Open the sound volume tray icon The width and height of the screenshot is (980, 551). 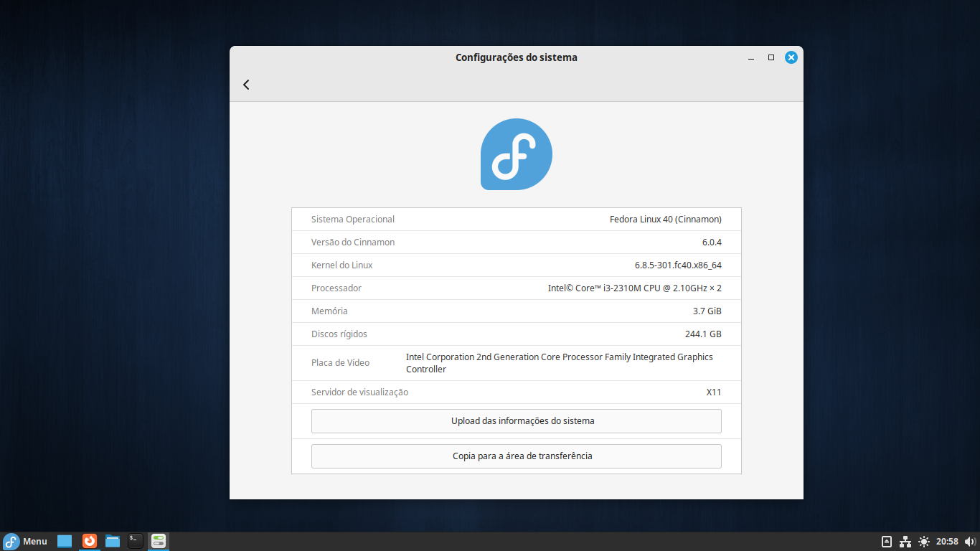click(x=970, y=542)
